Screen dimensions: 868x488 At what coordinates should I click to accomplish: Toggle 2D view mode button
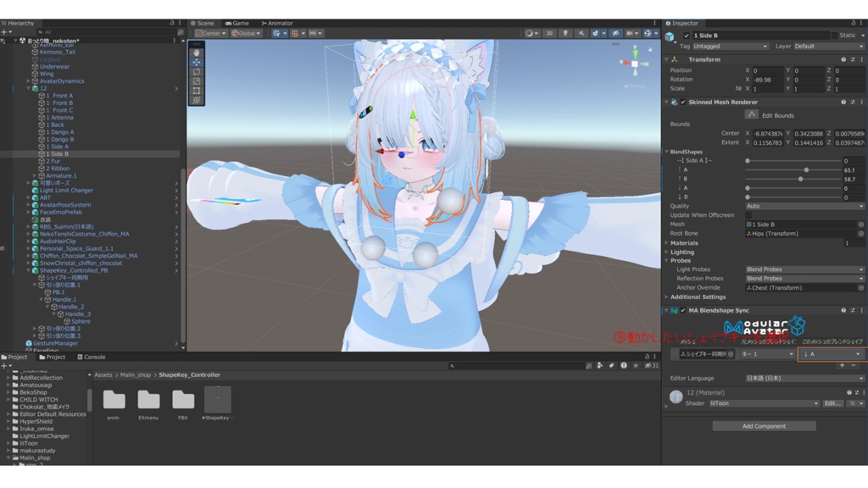(549, 33)
